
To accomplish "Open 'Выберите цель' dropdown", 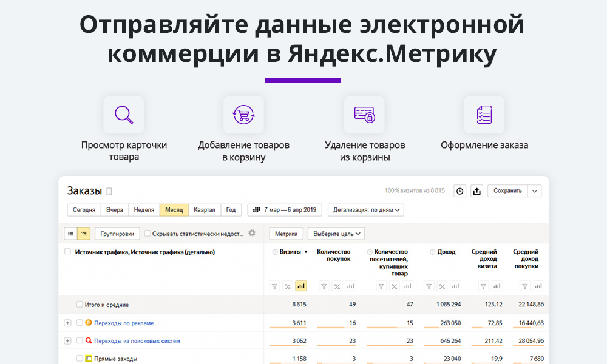I will 336,234.
